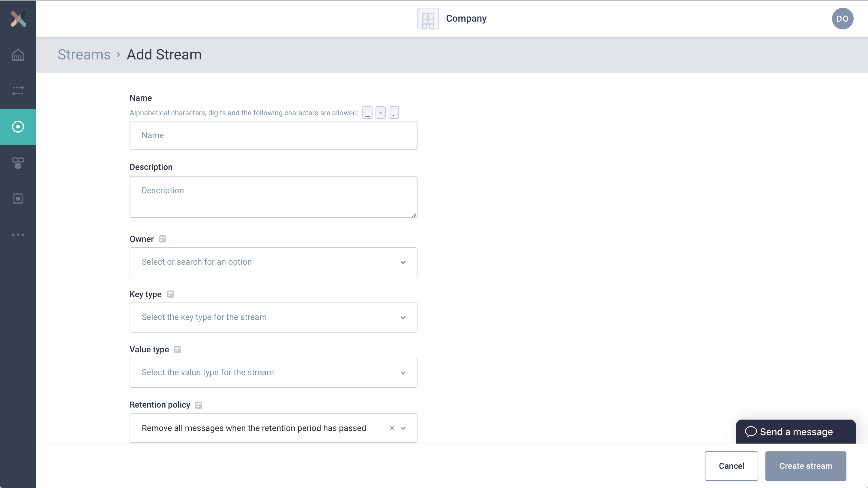This screenshot has width=868, height=488.
Task: Click the storage/database icon in sidebar
Action: [18, 199]
